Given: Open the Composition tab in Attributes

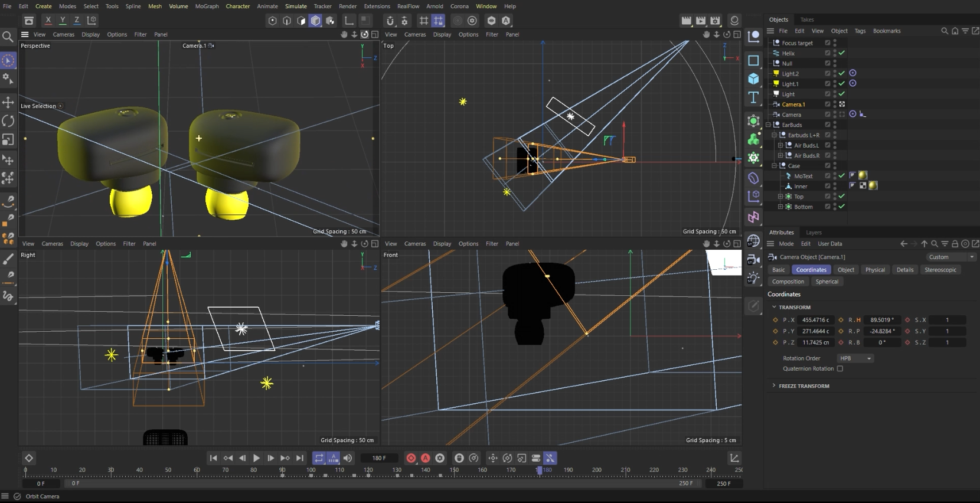Looking at the screenshot, I should click(x=788, y=282).
